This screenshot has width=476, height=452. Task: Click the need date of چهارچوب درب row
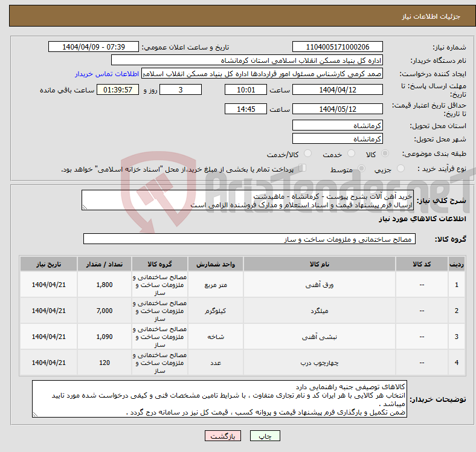coord(48,363)
